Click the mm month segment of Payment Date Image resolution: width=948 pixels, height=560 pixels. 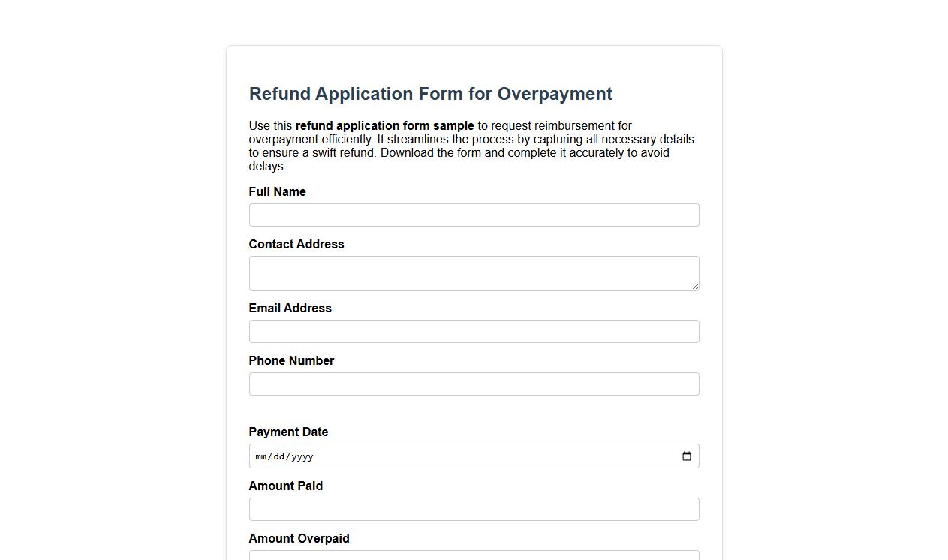tap(261, 456)
